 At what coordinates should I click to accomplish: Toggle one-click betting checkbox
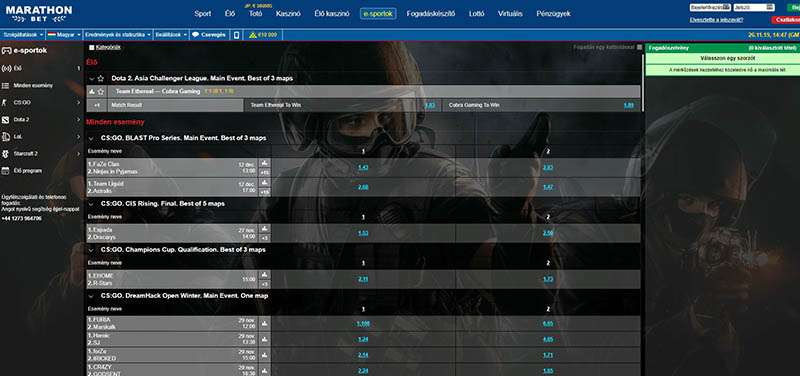pos(639,47)
